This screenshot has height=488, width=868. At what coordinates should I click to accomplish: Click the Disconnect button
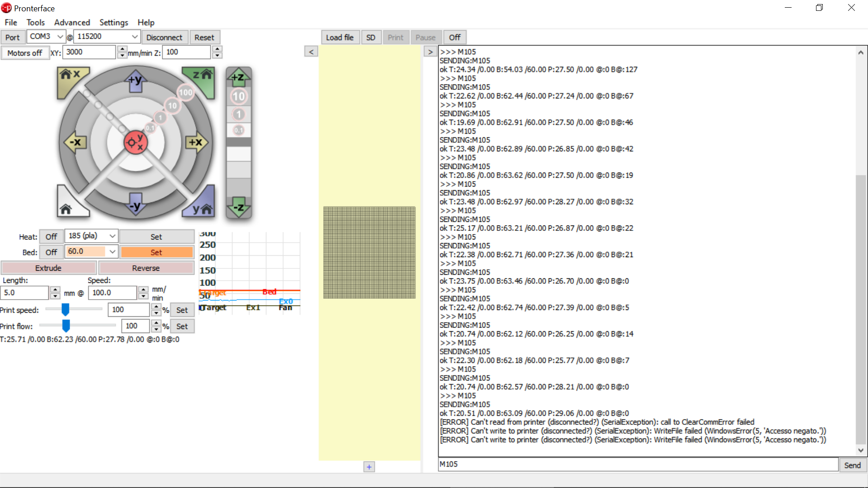pyautogui.click(x=164, y=38)
